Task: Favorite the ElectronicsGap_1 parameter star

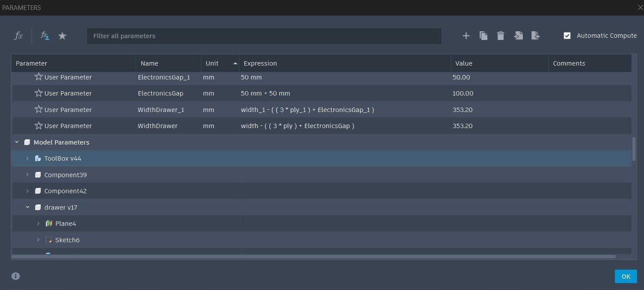Action: point(39,77)
